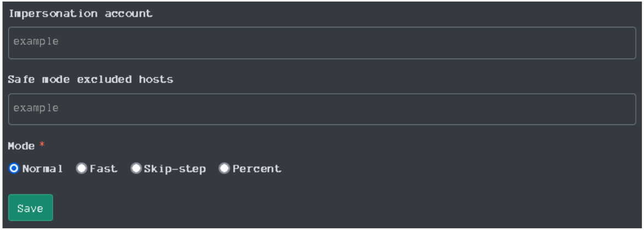
Task: Click the "Percent" option label text
Action: 257,169
